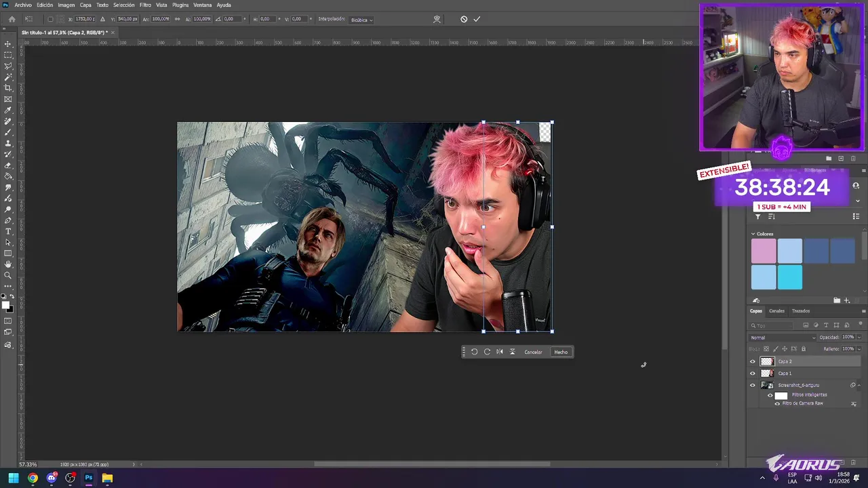Select the Brush tool
868x488 pixels.
pyautogui.click(x=8, y=132)
